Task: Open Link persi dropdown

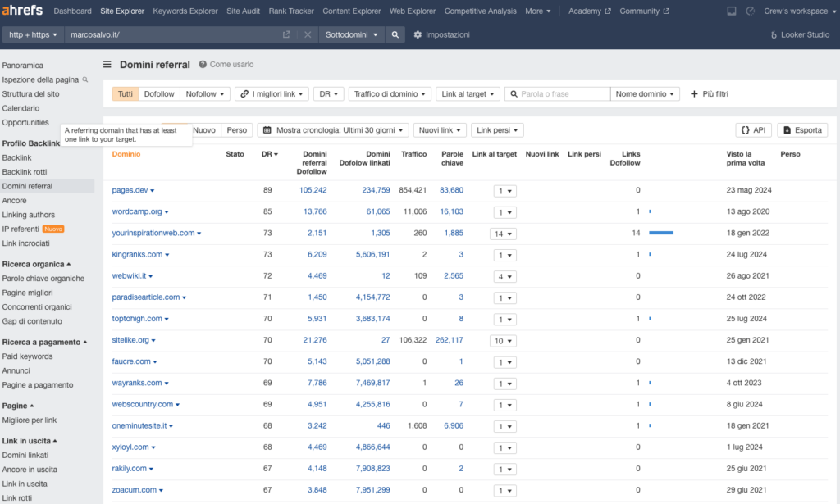Action: click(497, 130)
